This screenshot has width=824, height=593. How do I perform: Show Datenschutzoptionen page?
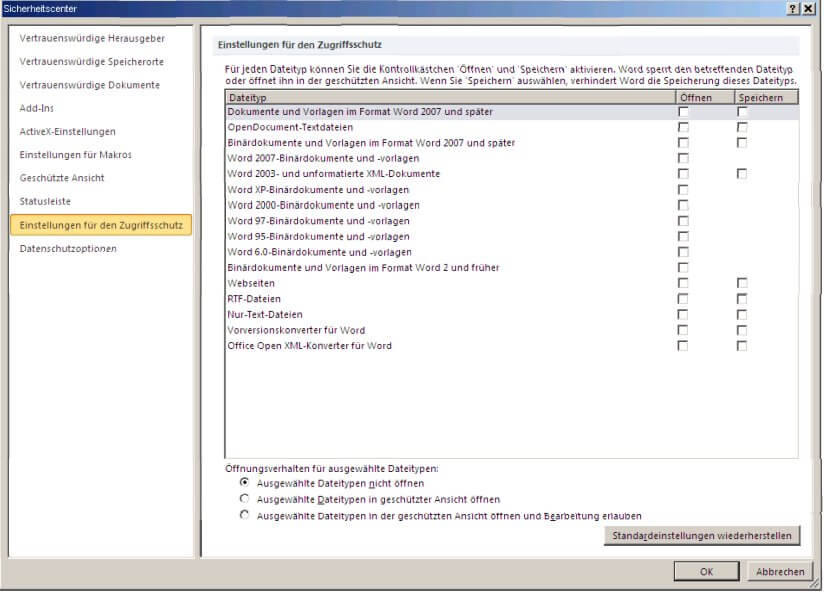point(68,249)
